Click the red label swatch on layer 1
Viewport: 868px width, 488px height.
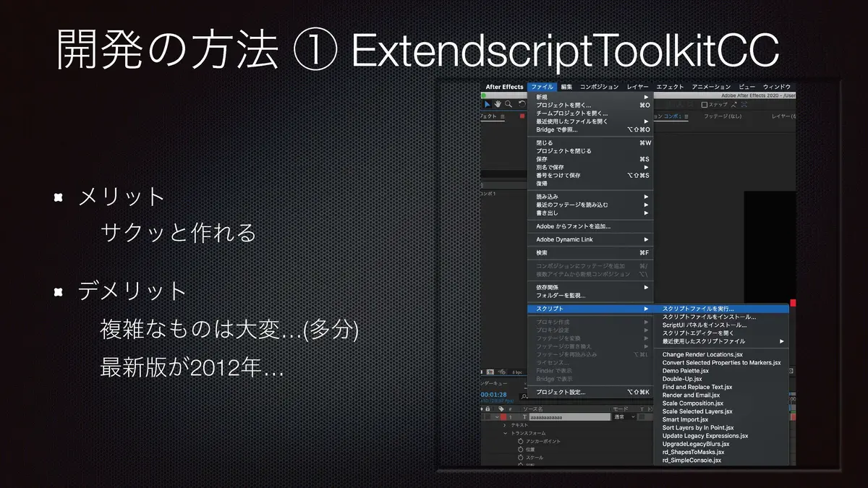pyautogui.click(x=503, y=417)
